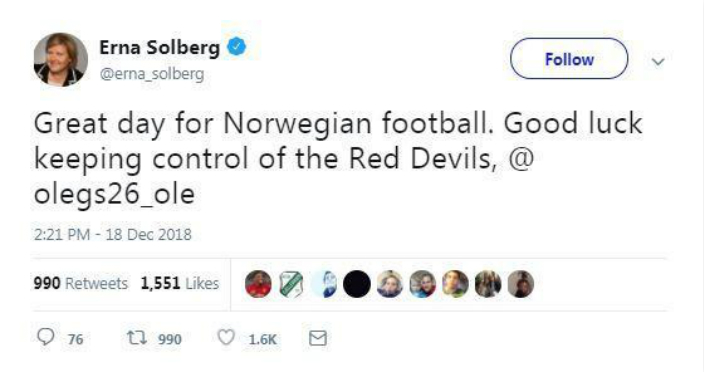The width and height of the screenshot is (704, 372).
Task: Click the @erna_solberg handle
Action: point(152,74)
